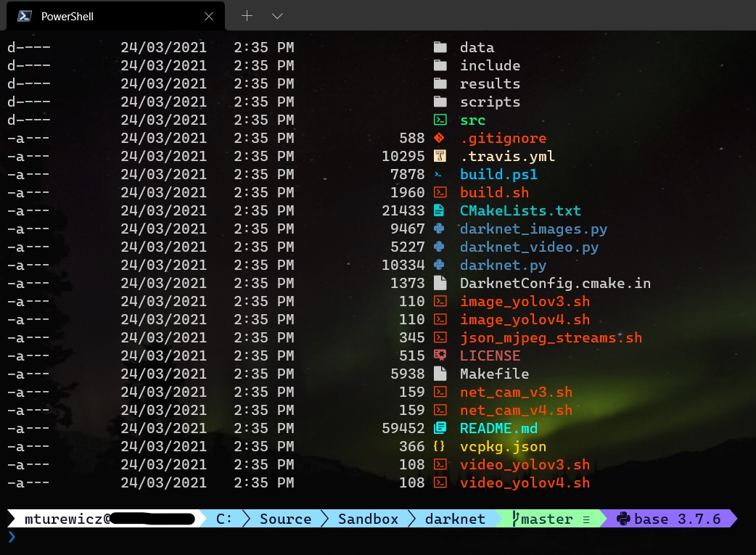Click the darknet.py file name

tap(503, 266)
